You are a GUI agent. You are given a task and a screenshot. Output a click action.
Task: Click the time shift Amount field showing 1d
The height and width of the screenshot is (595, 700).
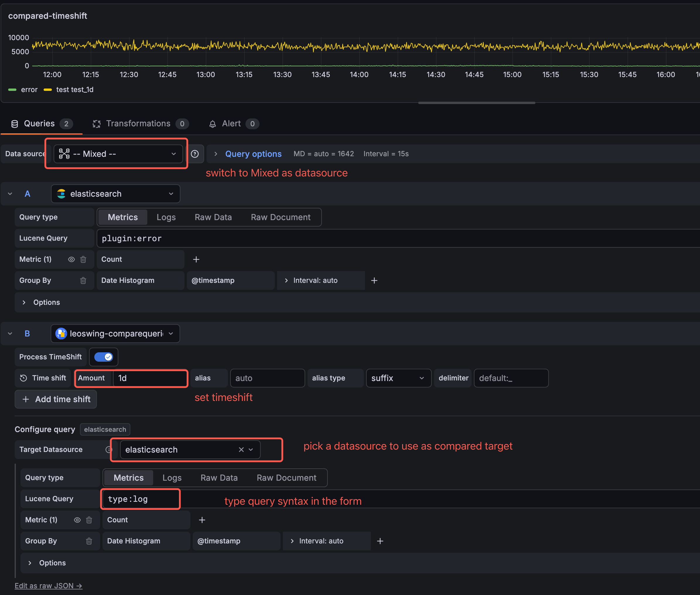click(x=150, y=378)
